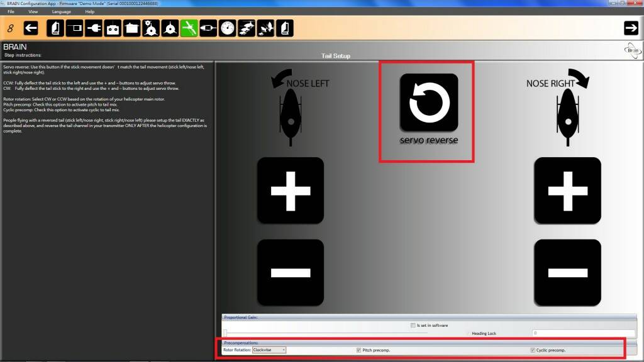Click the 'BRAIN' heading text

[x=15, y=47]
